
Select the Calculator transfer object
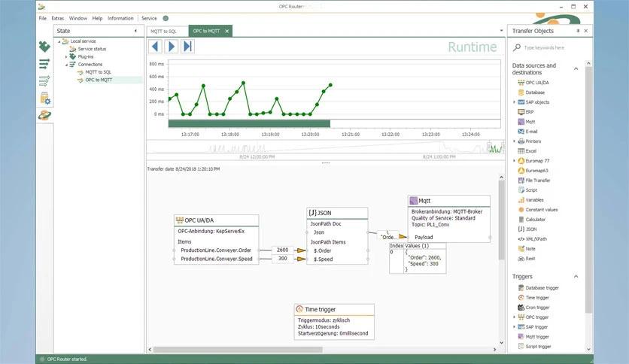click(535, 219)
